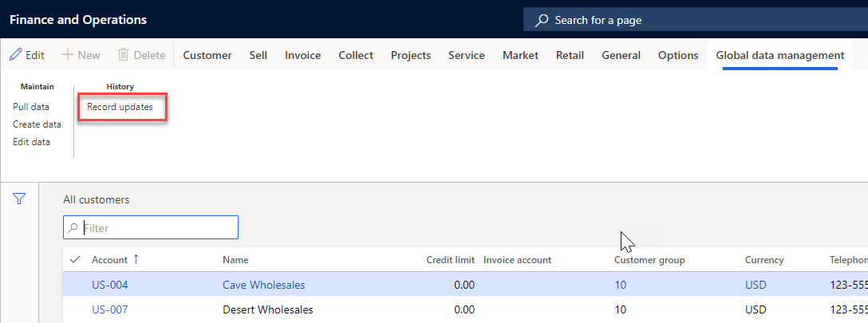
Task: Open the Sell tab
Action: 258,55
